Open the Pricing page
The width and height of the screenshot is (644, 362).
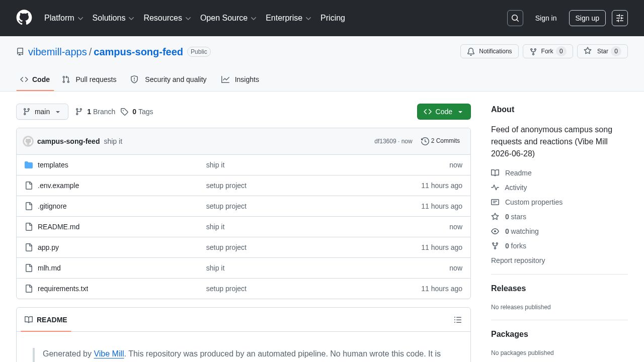pos(333,18)
